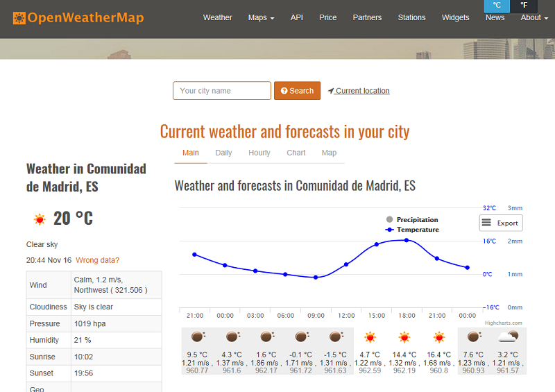Click the Humidity value 21 %
Viewport: 555px width, 392px height.
(x=83, y=340)
